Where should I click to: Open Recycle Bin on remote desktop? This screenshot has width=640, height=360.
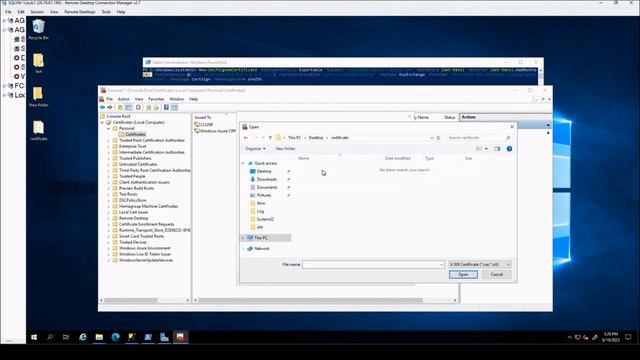click(x=38, y=29)
